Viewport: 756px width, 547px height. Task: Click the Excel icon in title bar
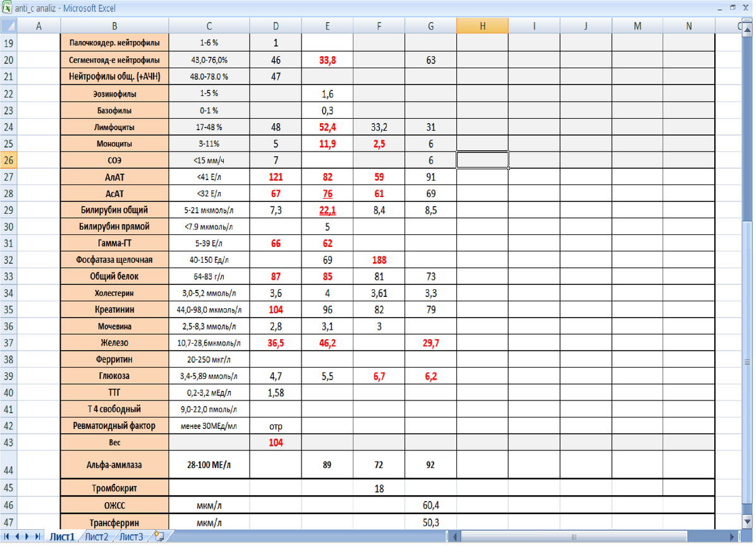tap(7, 8)
